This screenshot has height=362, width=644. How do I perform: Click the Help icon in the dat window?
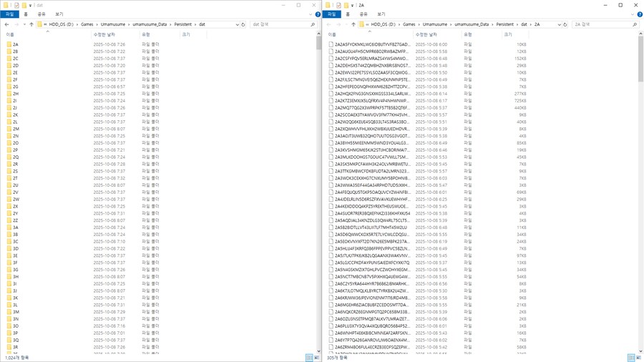click(318, 14)
